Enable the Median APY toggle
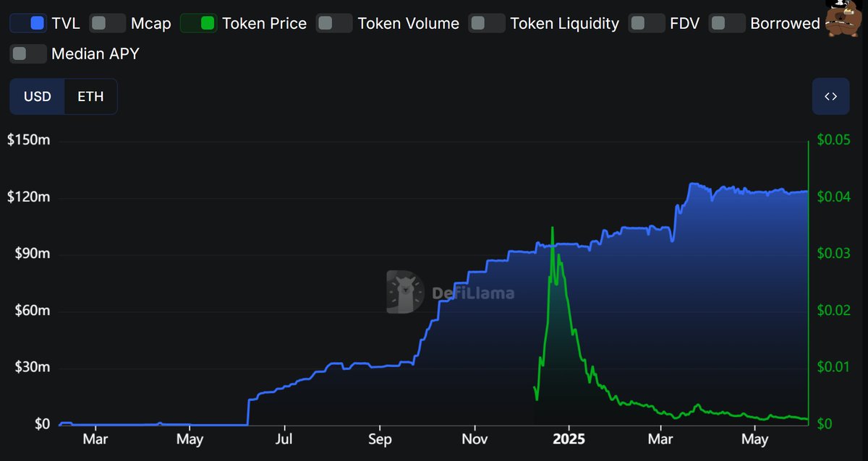Screen dimensions: 868x461 [28, 53]
